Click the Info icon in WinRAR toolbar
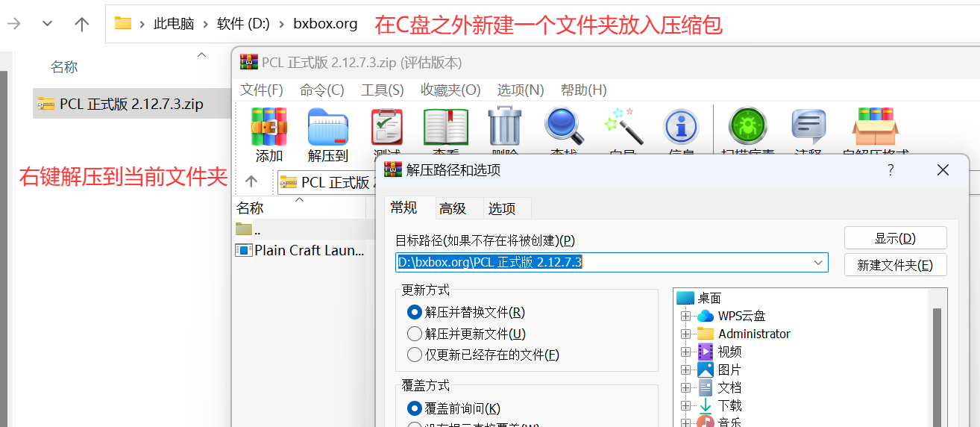Image resolution: width=980 pixels, height=427 pixels. tap(681, 127)
